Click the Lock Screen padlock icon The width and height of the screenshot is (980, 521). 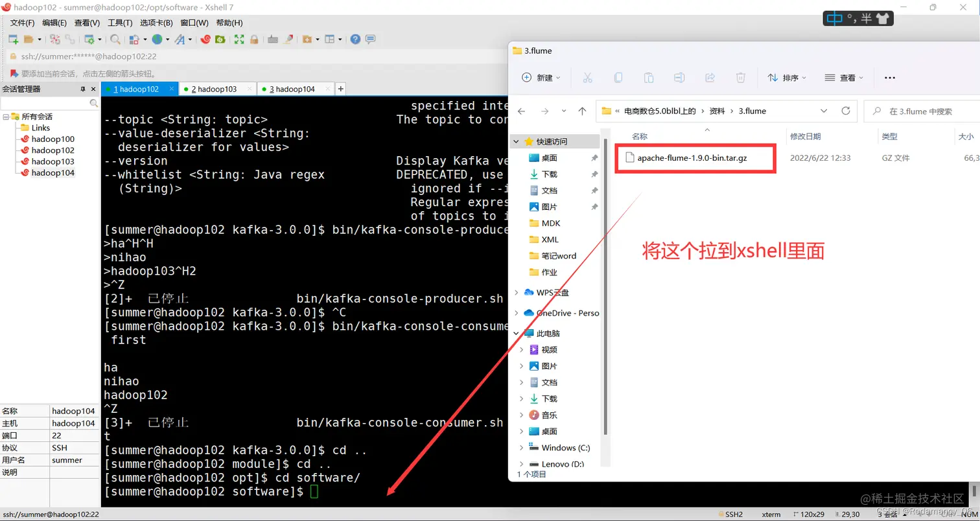click(x=254, y=39)
